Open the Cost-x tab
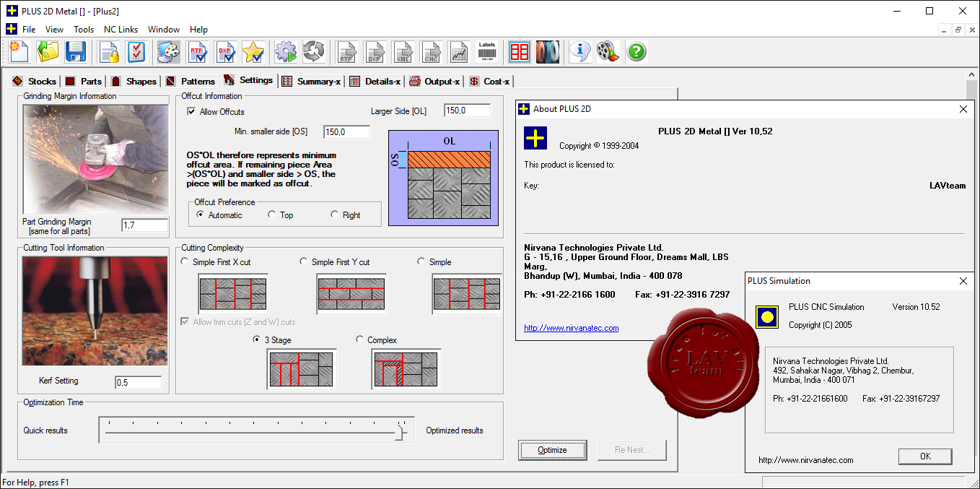Viewport: 980px width, 489px height. click(490, 82)
